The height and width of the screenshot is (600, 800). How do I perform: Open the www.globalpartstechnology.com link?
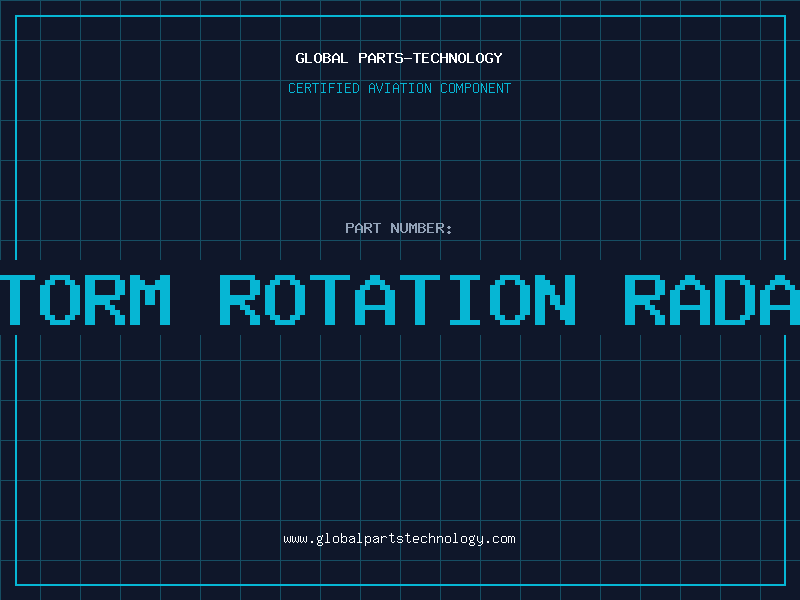click(x=399, y=538)
